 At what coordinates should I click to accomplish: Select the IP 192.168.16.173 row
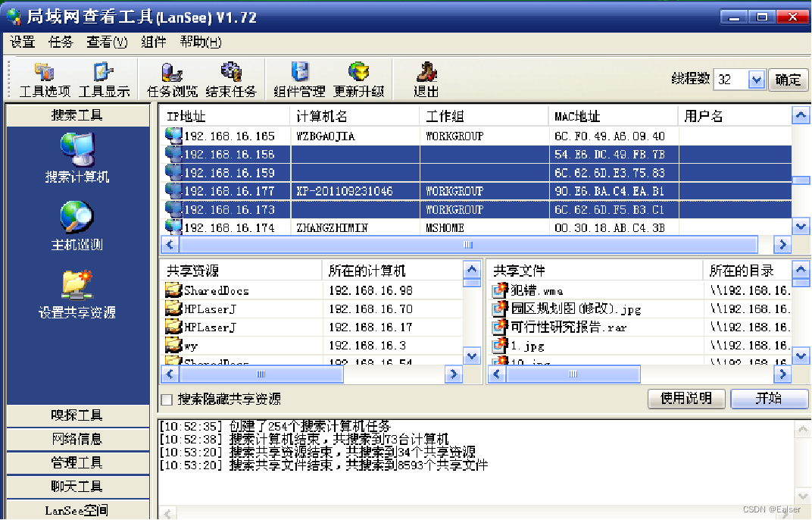476,209
